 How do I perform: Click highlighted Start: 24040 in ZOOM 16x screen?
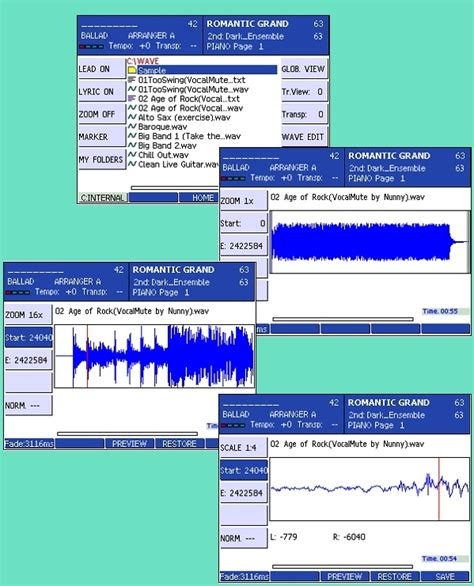pyautogui.click(x=28, y=337)
